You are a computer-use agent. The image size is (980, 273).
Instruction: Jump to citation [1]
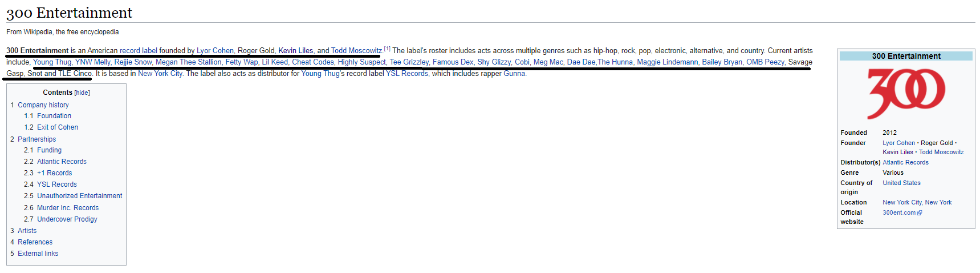click(x=387, y=49)
